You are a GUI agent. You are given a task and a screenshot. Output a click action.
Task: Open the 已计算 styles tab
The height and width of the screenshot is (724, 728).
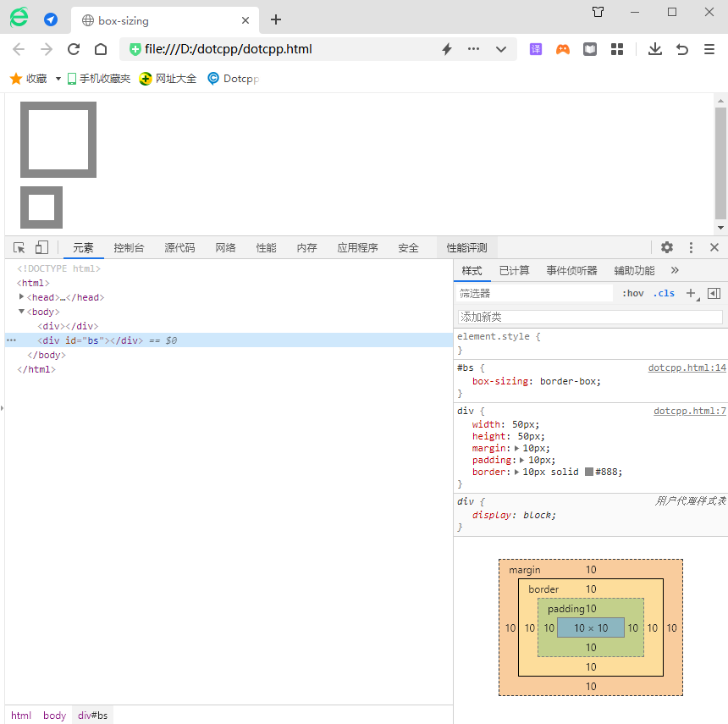click(514, 270)
